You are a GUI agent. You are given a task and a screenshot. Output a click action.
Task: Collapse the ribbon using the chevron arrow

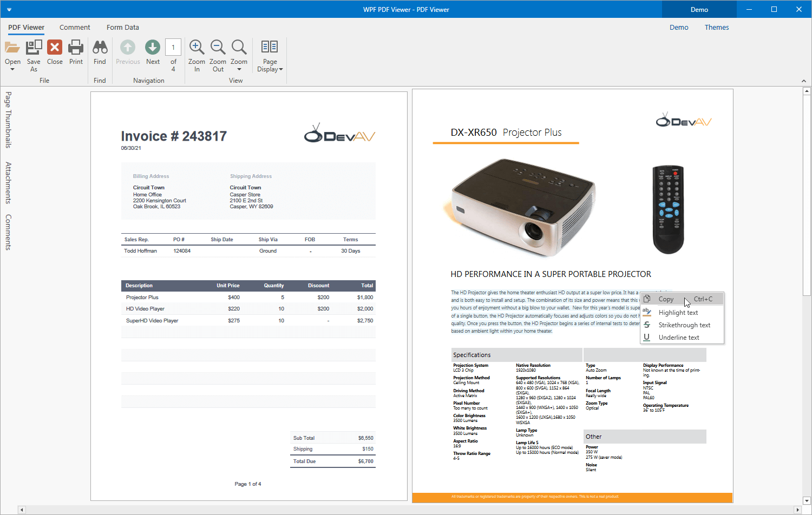point(803,81)
